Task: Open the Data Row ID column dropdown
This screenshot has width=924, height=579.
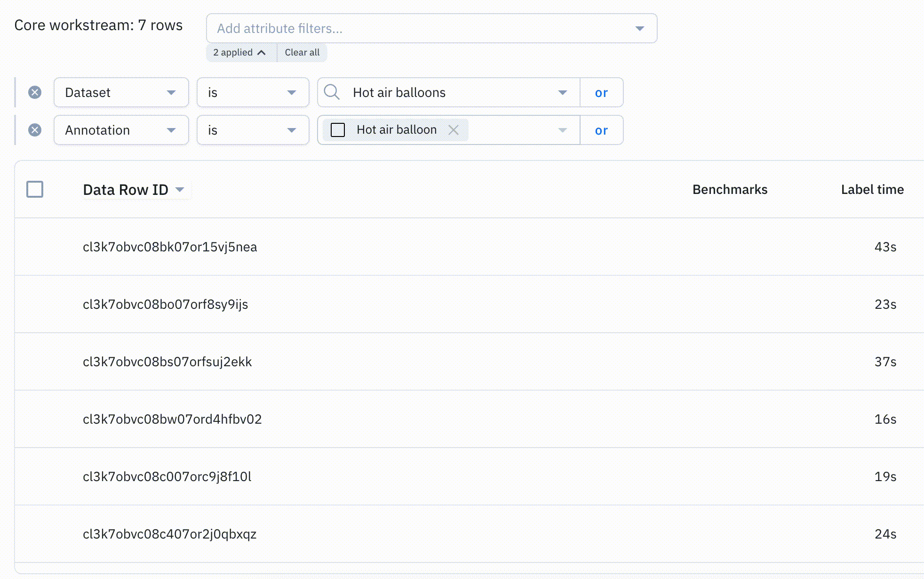Action: 180,189
